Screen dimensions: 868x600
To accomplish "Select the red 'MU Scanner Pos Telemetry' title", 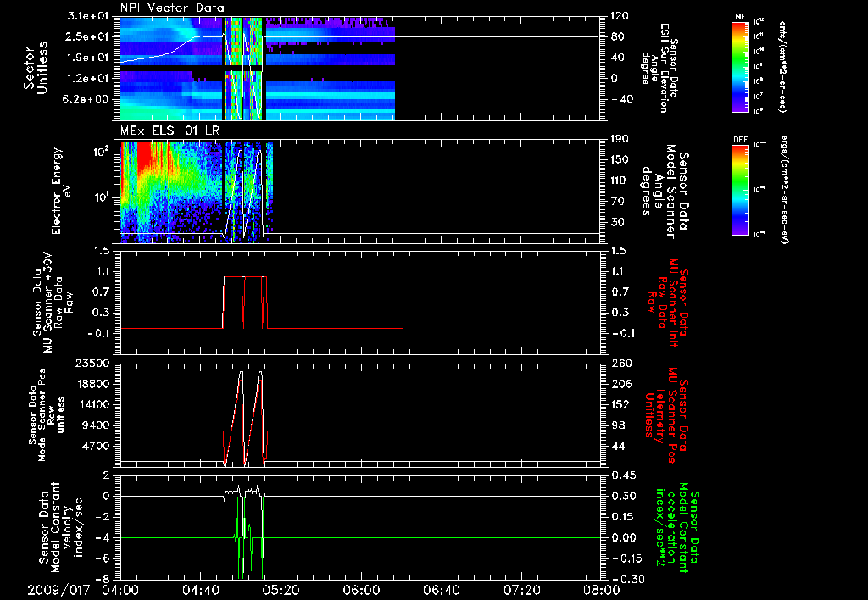I will click(665, 415).
